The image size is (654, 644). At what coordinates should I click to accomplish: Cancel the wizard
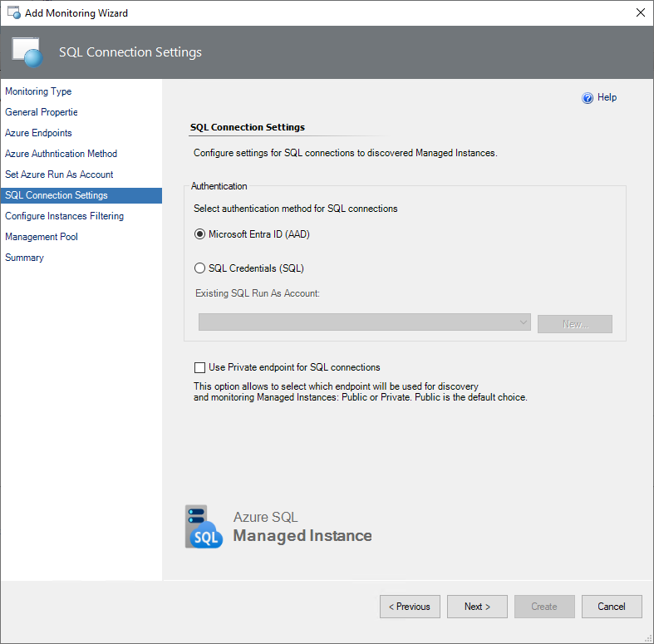[x=612, y=607]
